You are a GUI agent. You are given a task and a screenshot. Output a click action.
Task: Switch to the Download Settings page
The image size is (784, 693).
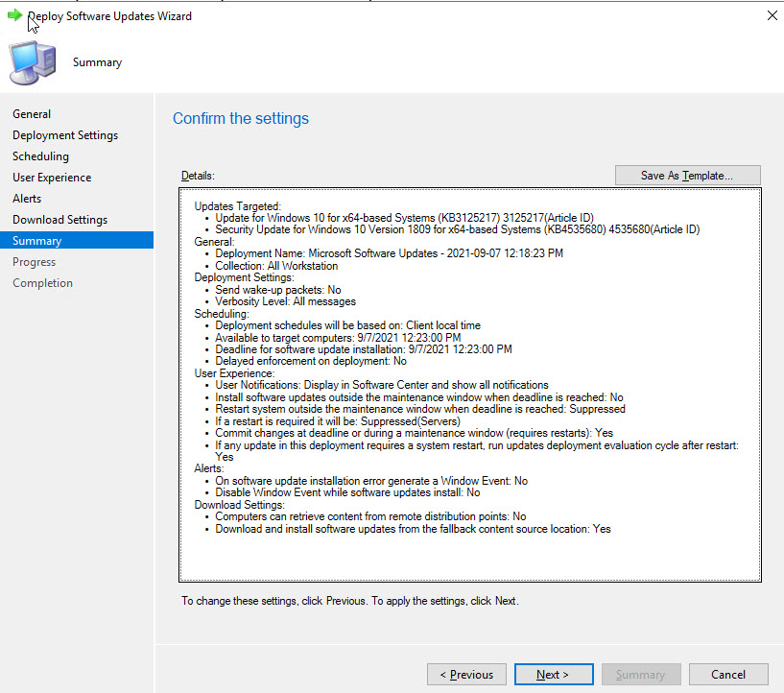59,220
